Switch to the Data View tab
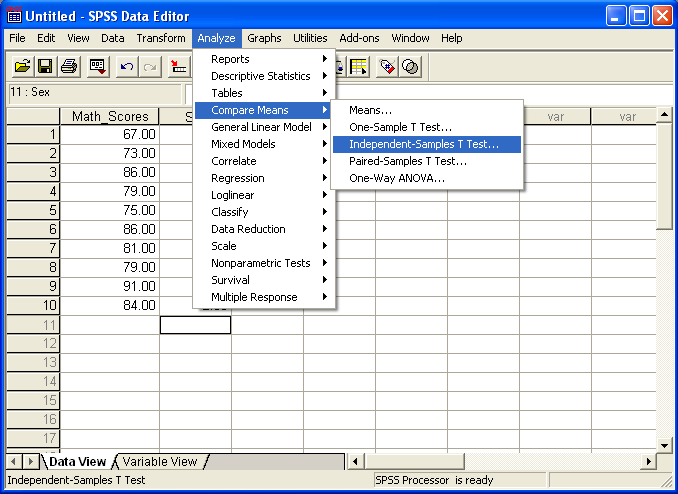678x494 pixels. click(77, 462)
